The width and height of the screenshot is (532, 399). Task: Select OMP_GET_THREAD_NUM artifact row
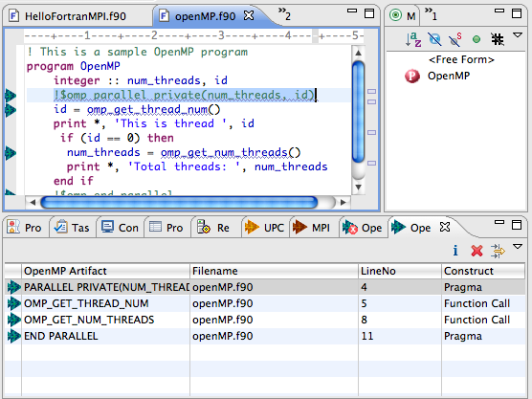(x=265, y=303)
